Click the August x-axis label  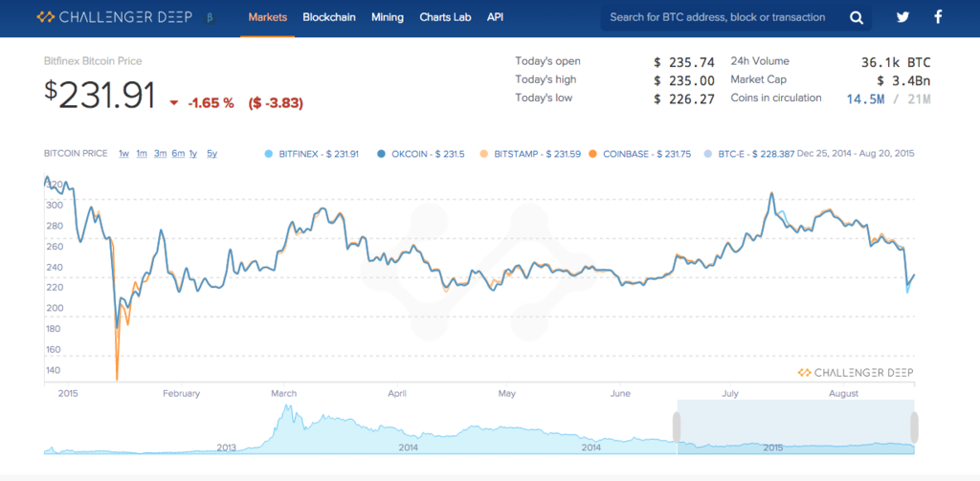[x=844, y=394]
